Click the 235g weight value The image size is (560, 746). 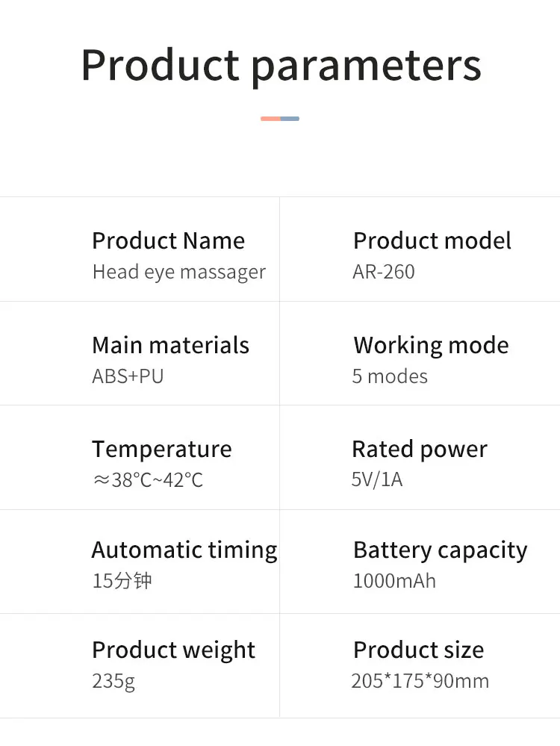[113, 681]
